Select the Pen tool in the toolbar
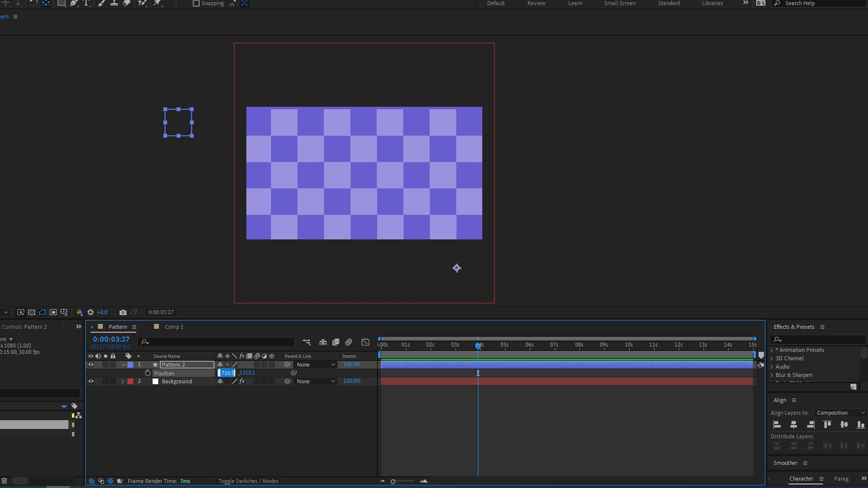The height and width of the screenshot is (488, 868). [74, 4]
